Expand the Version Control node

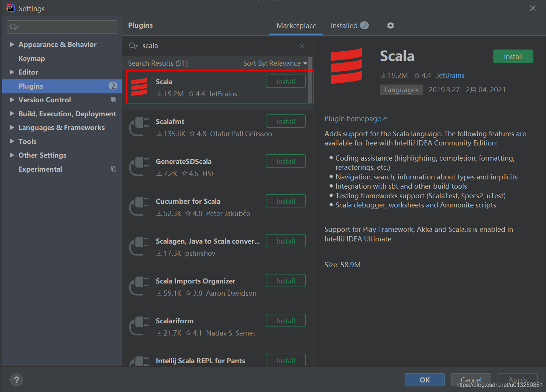point(12,100)
